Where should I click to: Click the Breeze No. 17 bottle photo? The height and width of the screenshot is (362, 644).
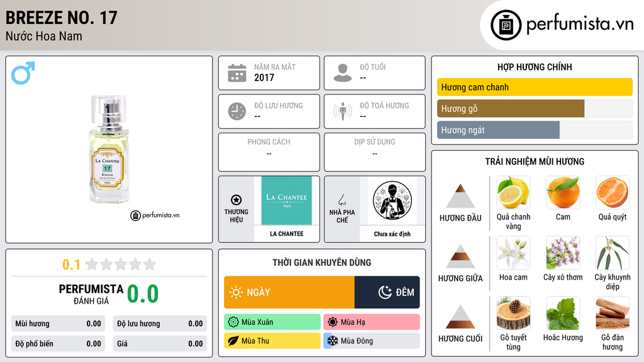108,150
